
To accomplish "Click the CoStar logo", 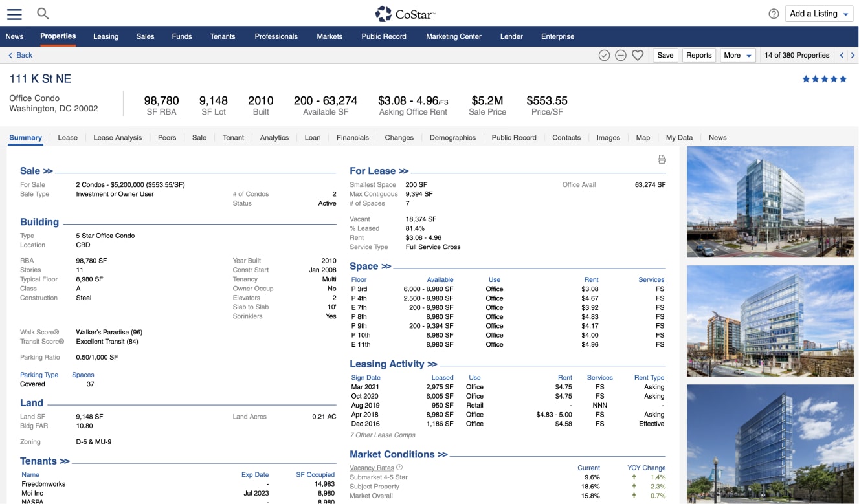I will [406, 14].
